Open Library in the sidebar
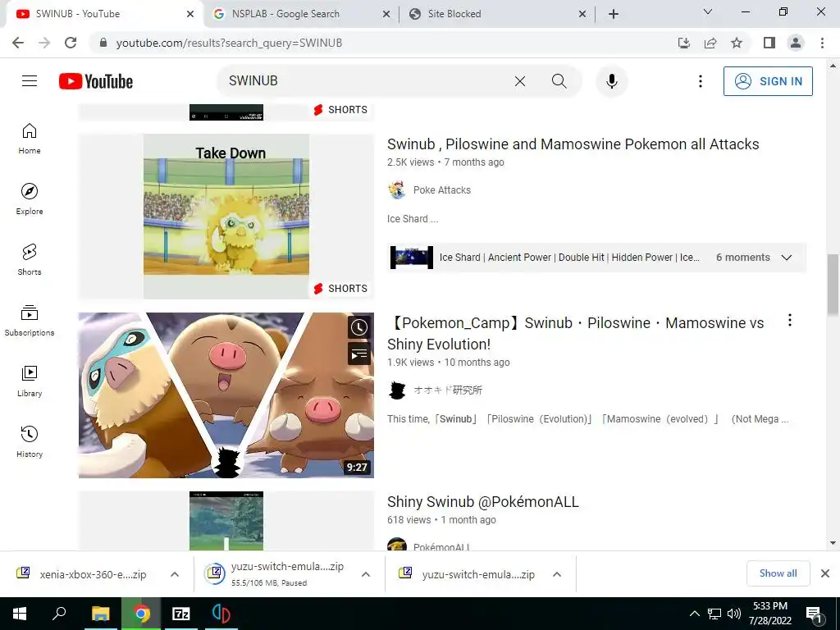 click(30, 381)
